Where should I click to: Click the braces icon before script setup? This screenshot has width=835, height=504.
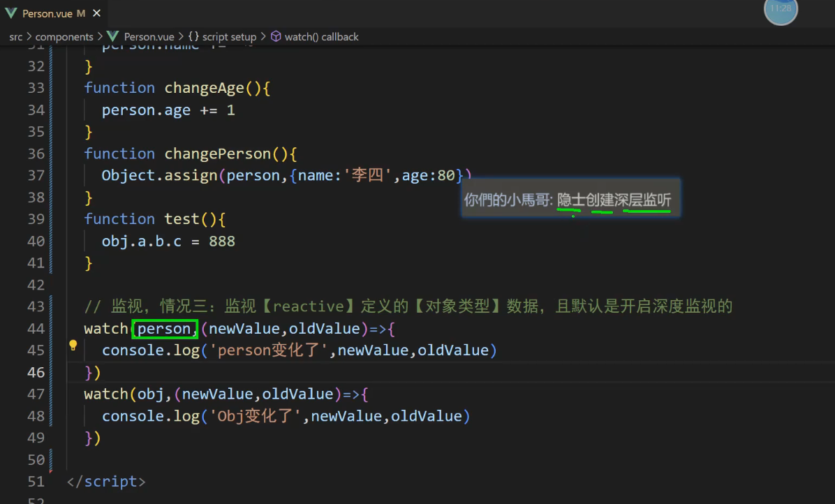point(193,36)
